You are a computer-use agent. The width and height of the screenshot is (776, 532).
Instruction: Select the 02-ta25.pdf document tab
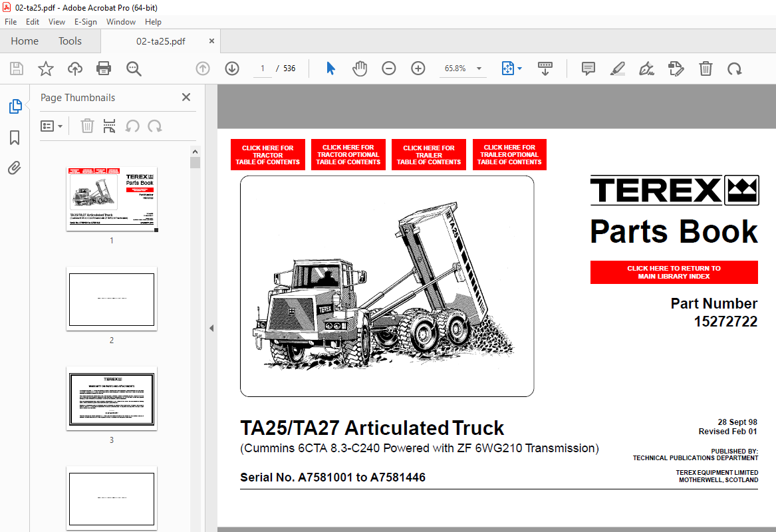tap(161, 41)
